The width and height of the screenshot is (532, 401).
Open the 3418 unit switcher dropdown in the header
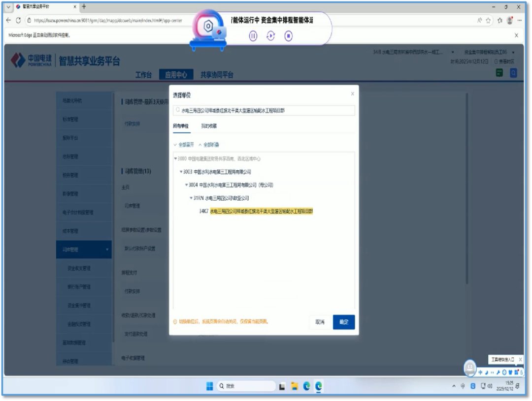pos(453,52)
